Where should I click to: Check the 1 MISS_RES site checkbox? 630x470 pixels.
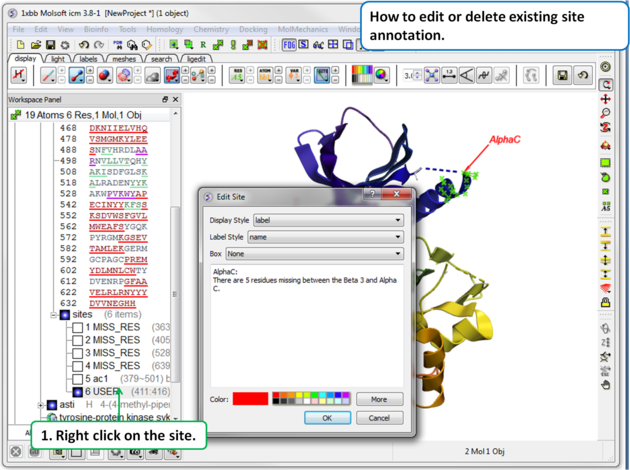[78, 327]
